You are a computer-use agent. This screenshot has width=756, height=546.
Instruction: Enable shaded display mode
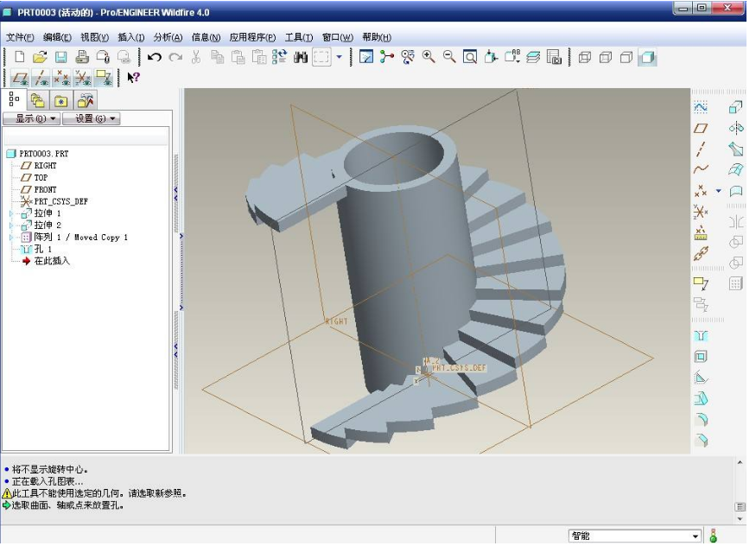(647, 57)
